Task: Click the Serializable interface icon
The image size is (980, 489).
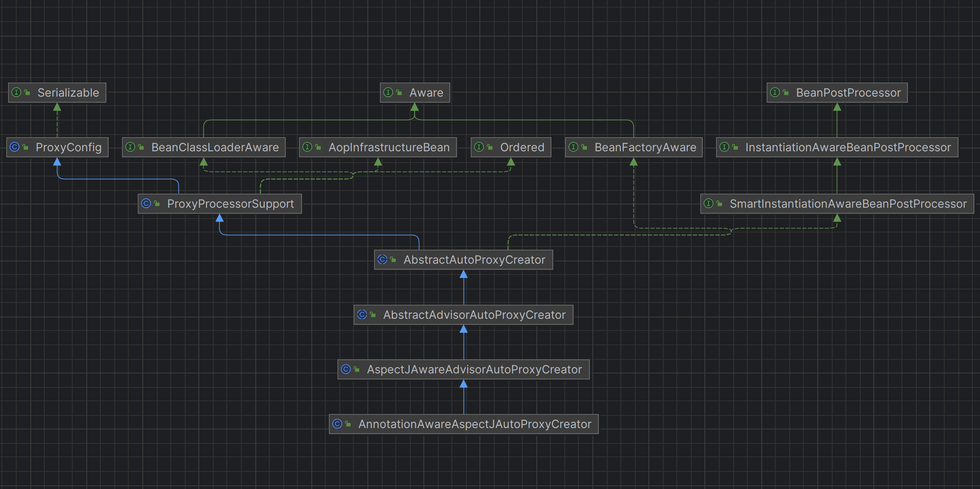Action: [16, 93]
